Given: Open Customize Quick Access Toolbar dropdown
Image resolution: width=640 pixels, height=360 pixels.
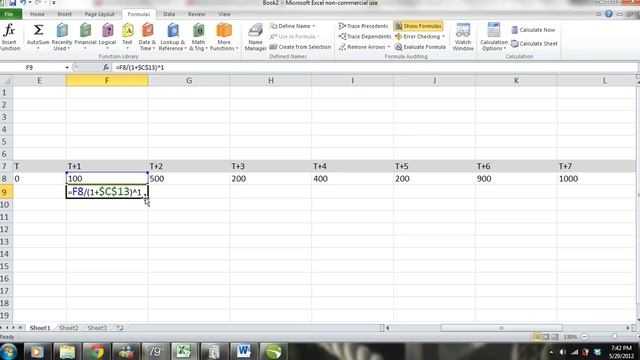Looking at the screenshot, I should coord(53,3).
